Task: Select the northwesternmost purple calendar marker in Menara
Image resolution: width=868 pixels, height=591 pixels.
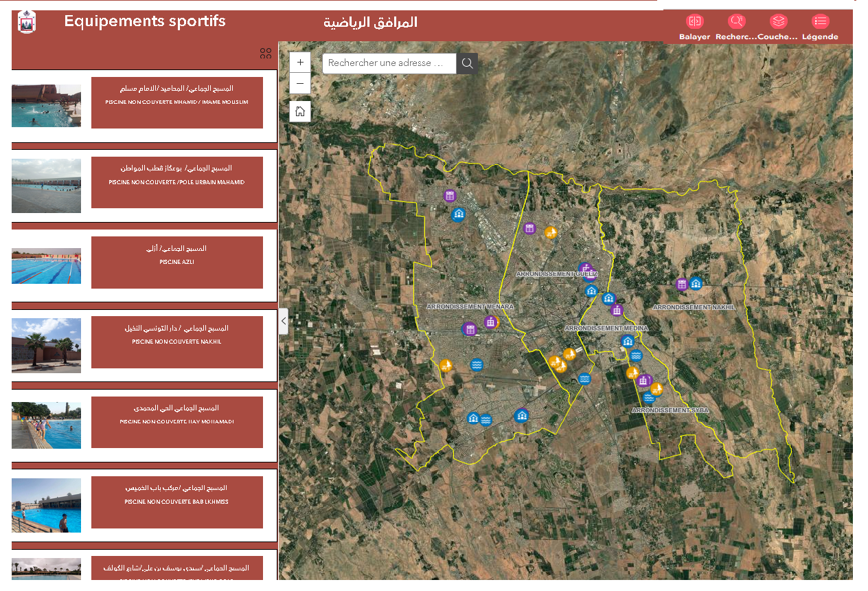Action: (x=450, y=196)
